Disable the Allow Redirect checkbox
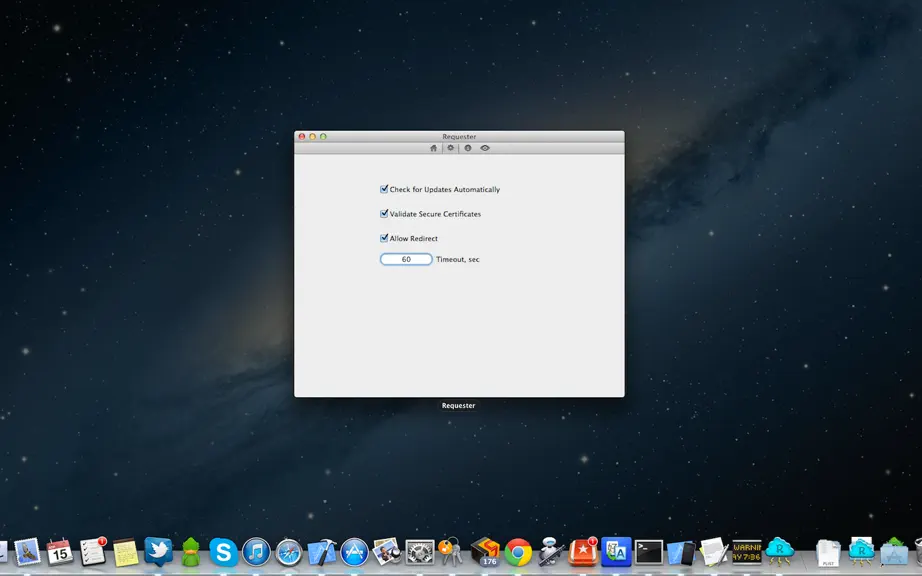The image size is (922, 576). pyautogui.click(x=384, y=238)
